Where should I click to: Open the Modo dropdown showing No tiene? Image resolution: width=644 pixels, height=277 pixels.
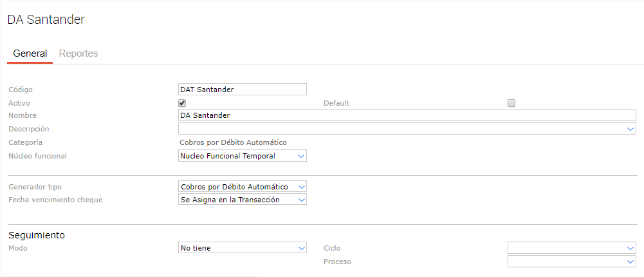click(x=242, y=248)
